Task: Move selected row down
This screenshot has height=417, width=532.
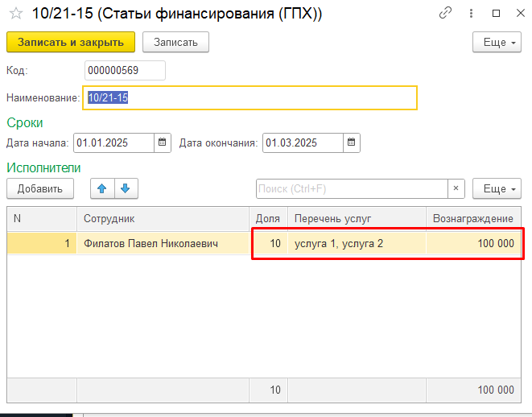Action: [x=126, y=188]
